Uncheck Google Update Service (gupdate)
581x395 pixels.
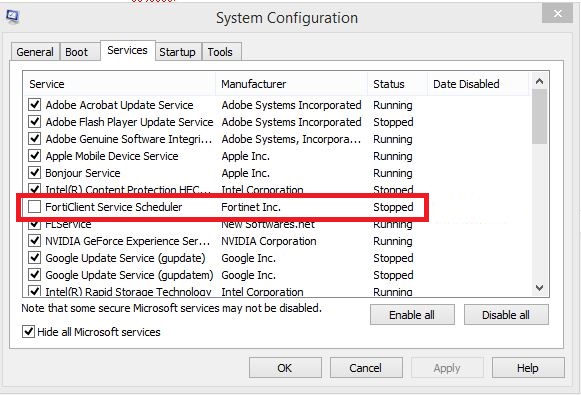click(x=34, y=258)
